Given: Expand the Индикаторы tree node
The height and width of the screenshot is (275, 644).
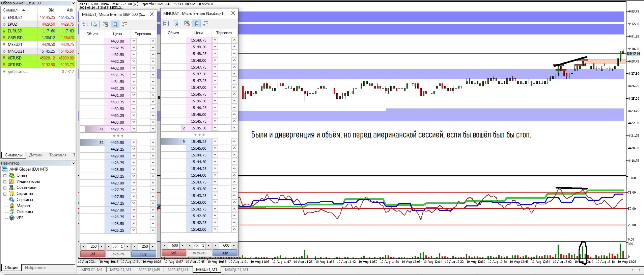Looking at the screenshot, I should (5, 182).
